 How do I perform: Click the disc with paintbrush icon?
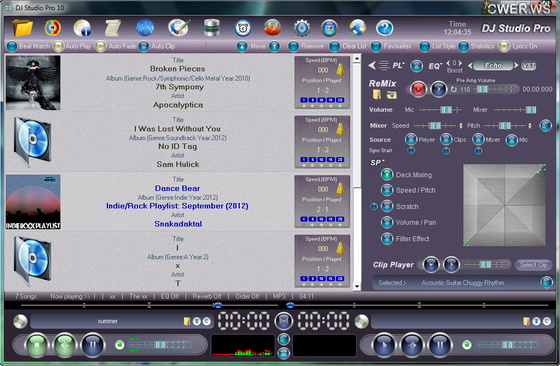tap(178, 28)
